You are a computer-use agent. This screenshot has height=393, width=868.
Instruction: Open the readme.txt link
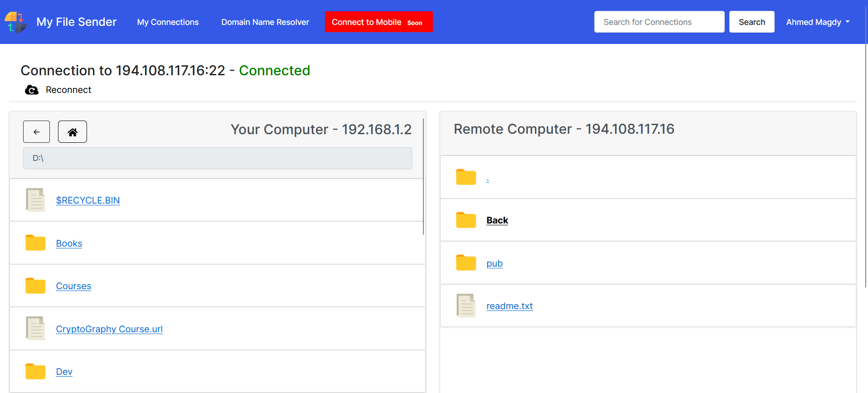click(509, 306)
